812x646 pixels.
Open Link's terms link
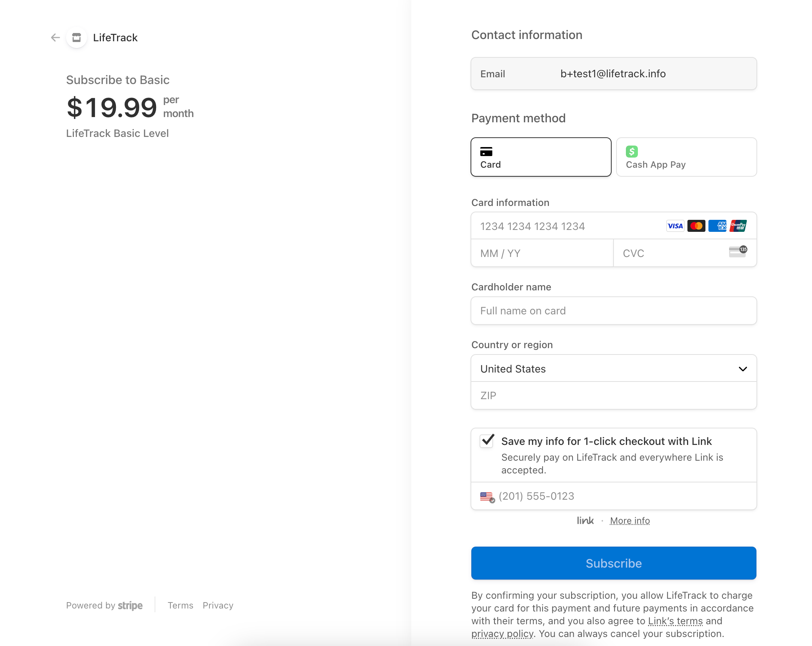675,621
